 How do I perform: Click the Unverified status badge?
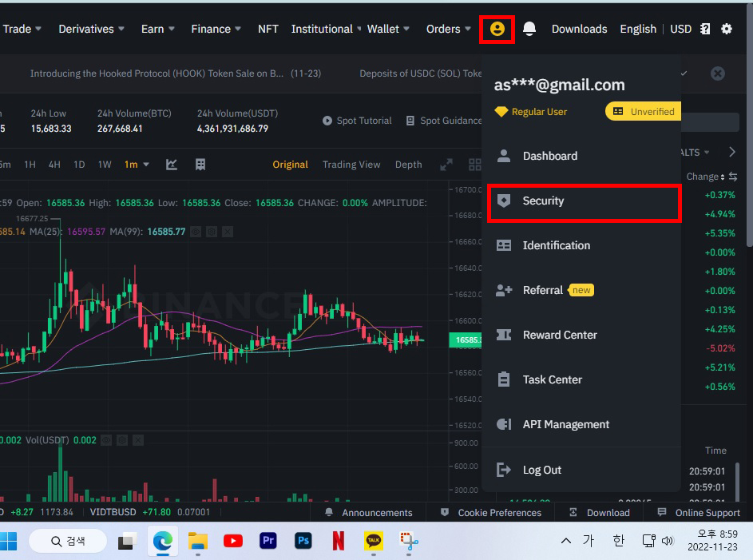(x=643, y=111)
